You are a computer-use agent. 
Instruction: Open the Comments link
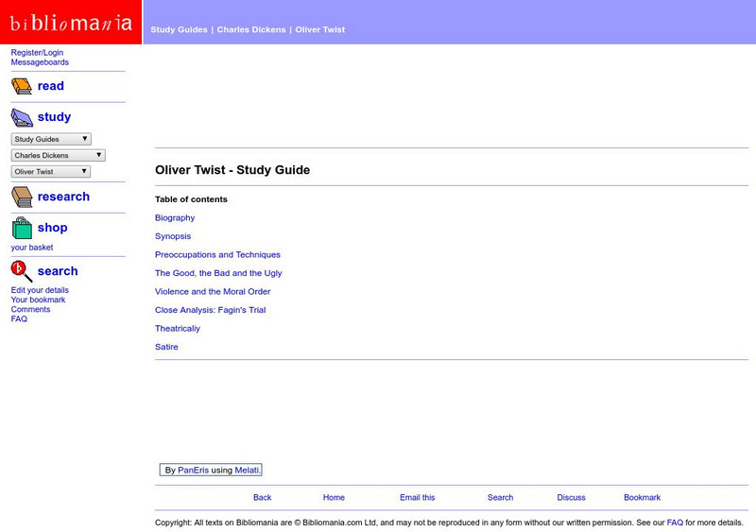(30, 309)
